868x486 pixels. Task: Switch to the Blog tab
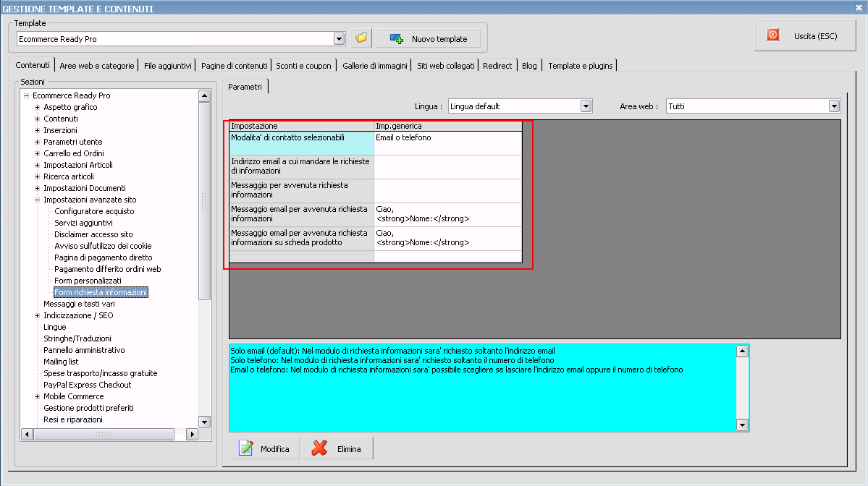tap(529, 66)
